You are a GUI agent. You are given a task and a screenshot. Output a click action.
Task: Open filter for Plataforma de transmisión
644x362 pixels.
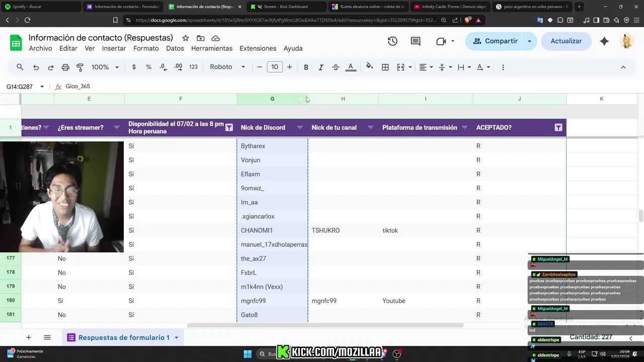[465, 128]
